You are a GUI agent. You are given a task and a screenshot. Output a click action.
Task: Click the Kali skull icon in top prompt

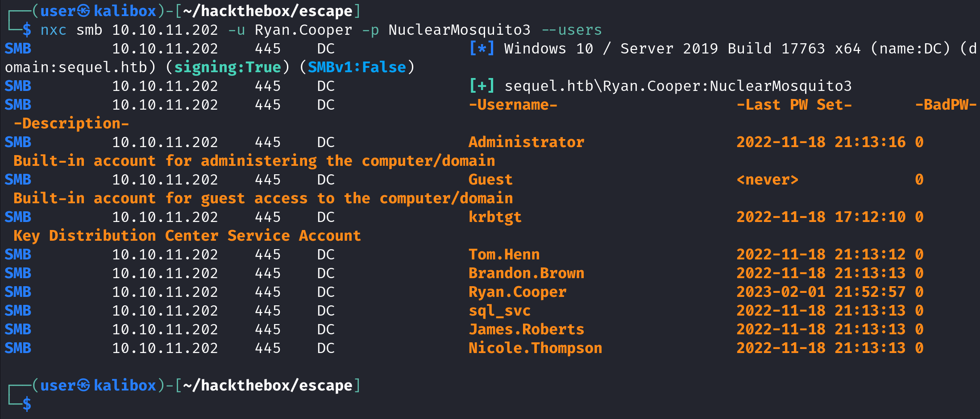(x=83, y=11)
